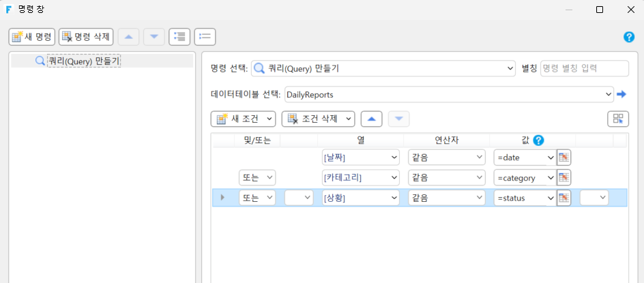644x283 pixels.
Task: Click the 조건 삭제 button
Action: [318, 119]
